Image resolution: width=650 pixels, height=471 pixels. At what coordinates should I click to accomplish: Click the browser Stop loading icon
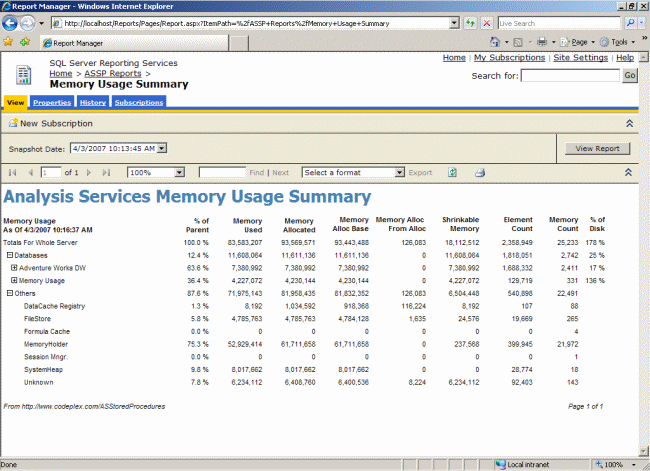click(x=487, y=21)
